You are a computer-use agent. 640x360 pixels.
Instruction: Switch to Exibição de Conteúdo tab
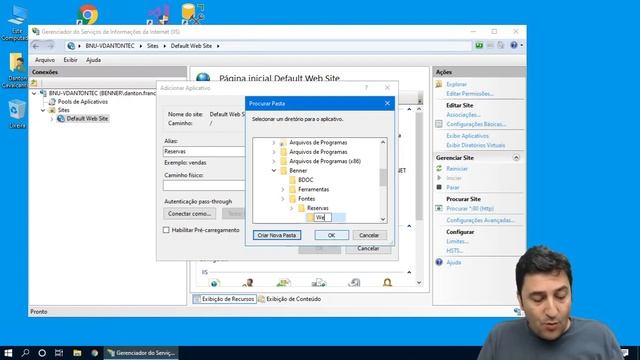290,299
